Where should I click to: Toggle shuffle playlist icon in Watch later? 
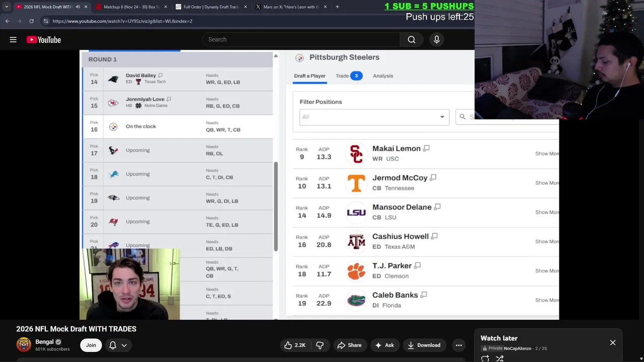[x=500, y=358]
